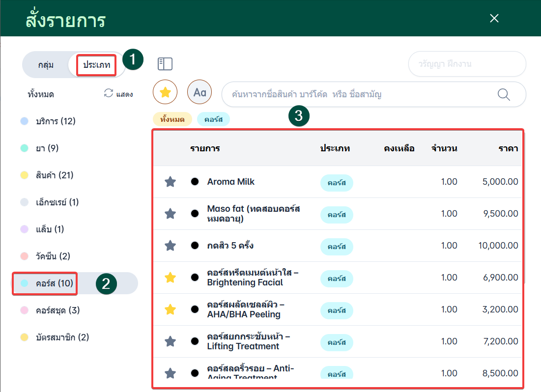The width and height of the screenshot is (541, 392).
Task: Click the yellow dot beside บัตรสมาชิก
Action: pyautogui.click(x=24, y=337)
